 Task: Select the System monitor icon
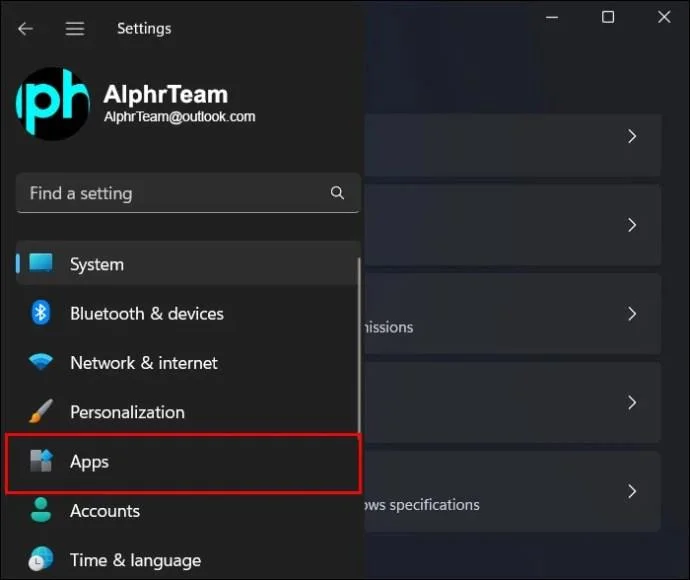(x=41, y=264)
